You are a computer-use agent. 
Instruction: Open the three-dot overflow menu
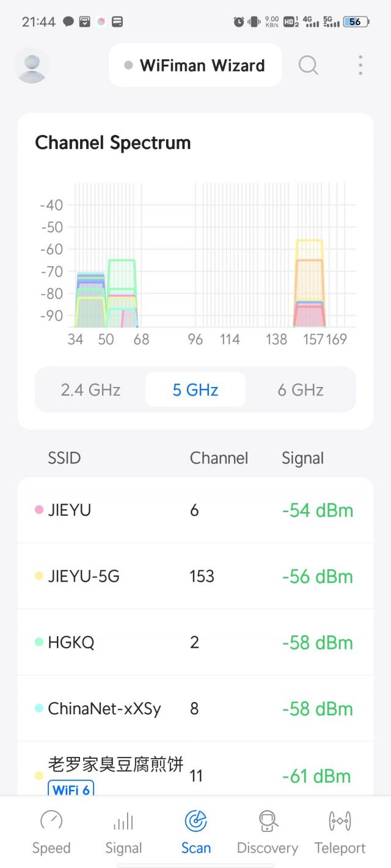pyautogui.click(x=360, y=65)
